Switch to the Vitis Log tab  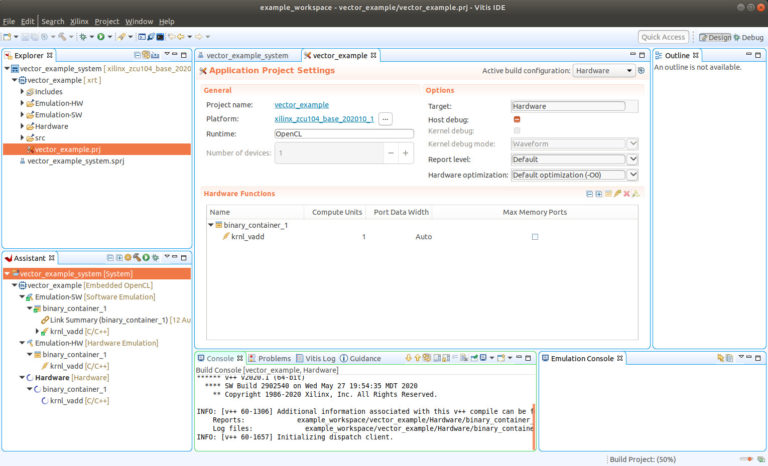click(x=317, y=358)
